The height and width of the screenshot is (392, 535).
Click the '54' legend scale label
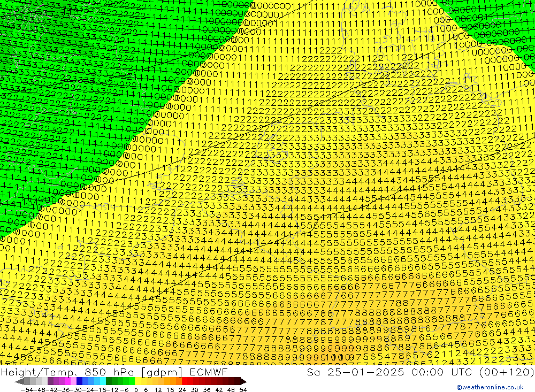point(243,390)
